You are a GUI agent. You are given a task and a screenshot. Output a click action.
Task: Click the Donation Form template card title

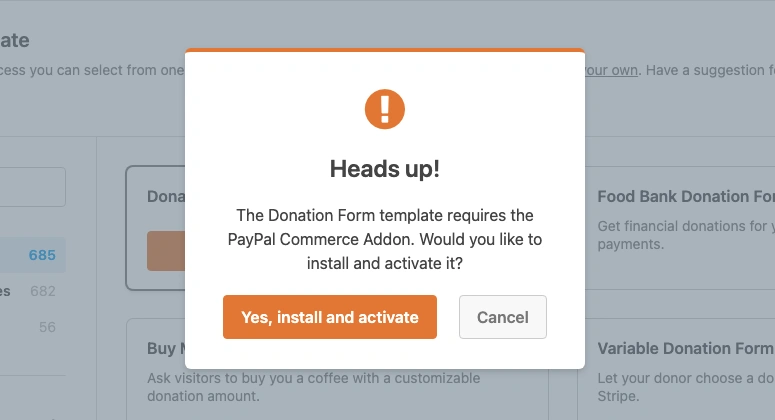point(166,197)
